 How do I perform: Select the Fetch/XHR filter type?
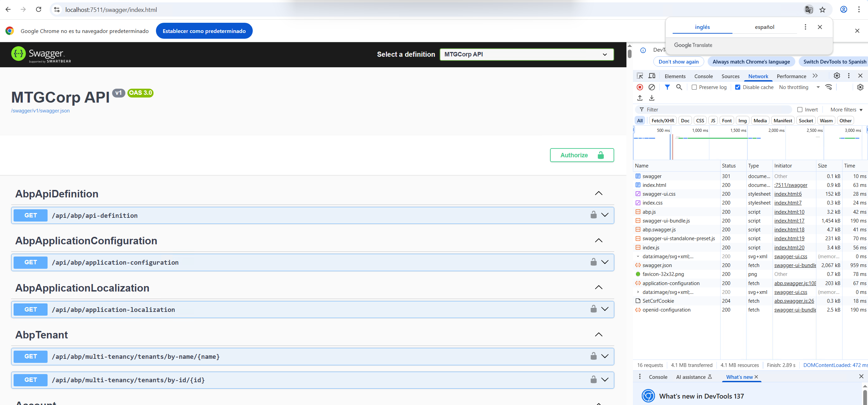click(663, 121)
